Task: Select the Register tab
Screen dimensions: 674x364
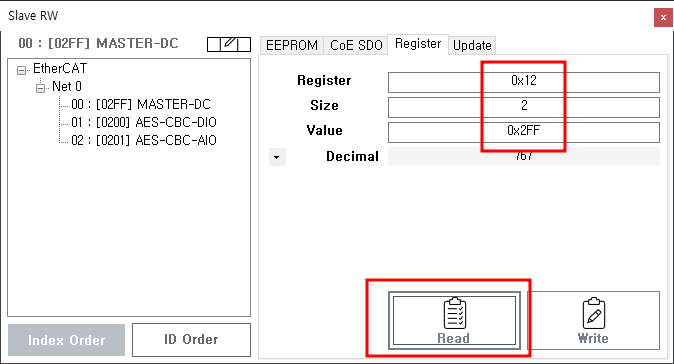Action: click(x=418, y=44)
